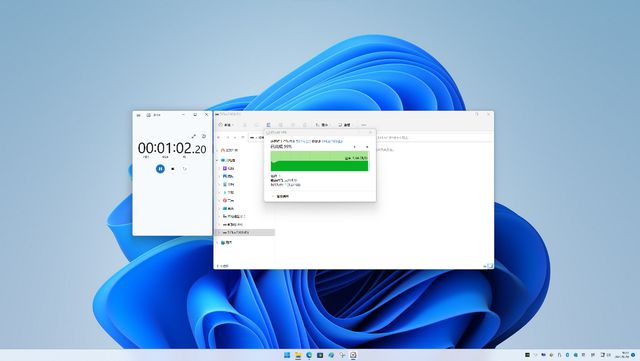The width and height of the screenshot is (640, 361).
Task: Go forward in File Explorer navigation
Action: point(228,138)
